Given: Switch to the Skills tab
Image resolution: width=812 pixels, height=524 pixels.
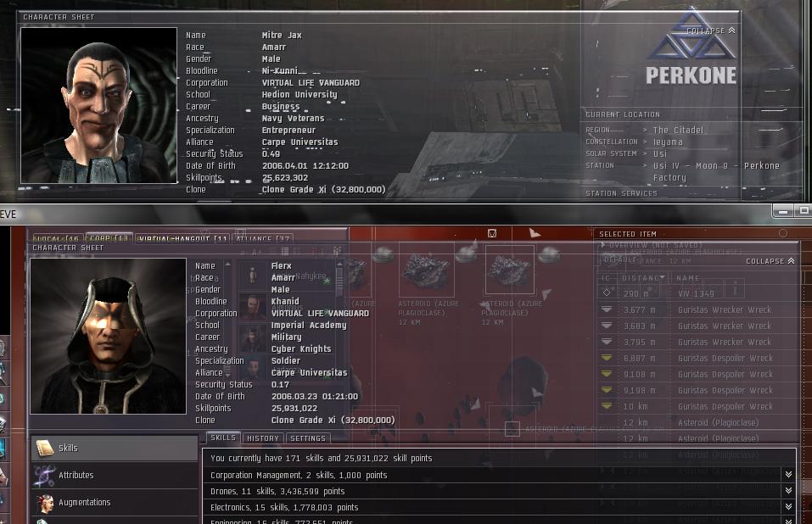Looking at the screenshot, I should (x=223, y=438).
